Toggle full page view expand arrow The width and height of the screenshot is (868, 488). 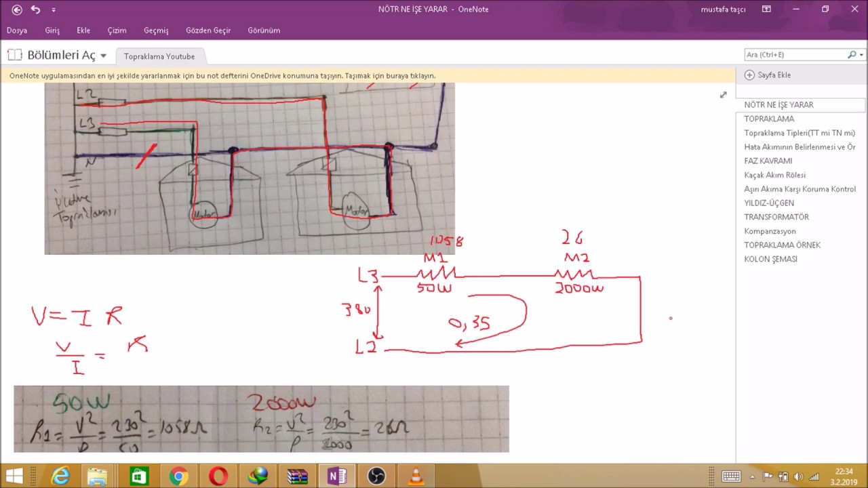point(723,95)
